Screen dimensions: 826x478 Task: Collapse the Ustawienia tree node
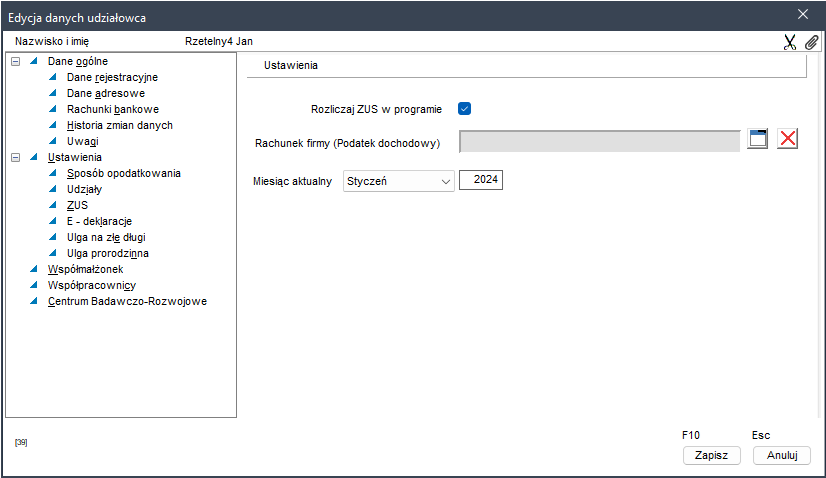[15, 157]
